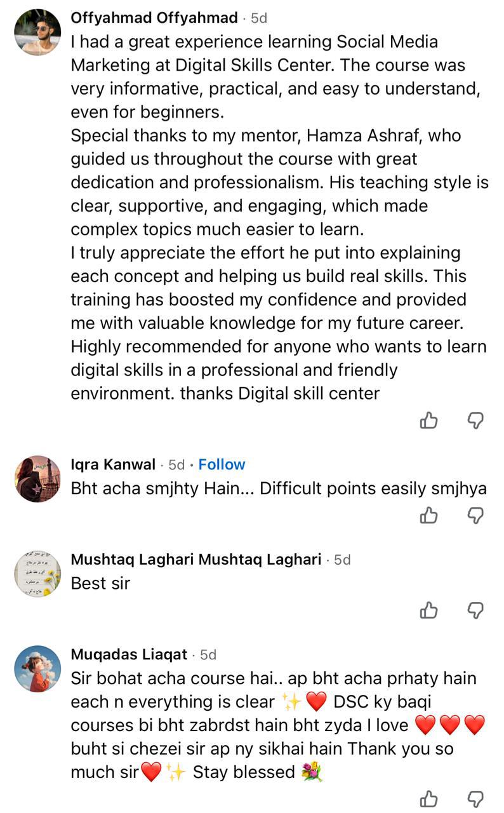Follow Iqra Kanwal
Image resolution: width=504 pixels, height=813 pixels.
(x=222, y=464)
